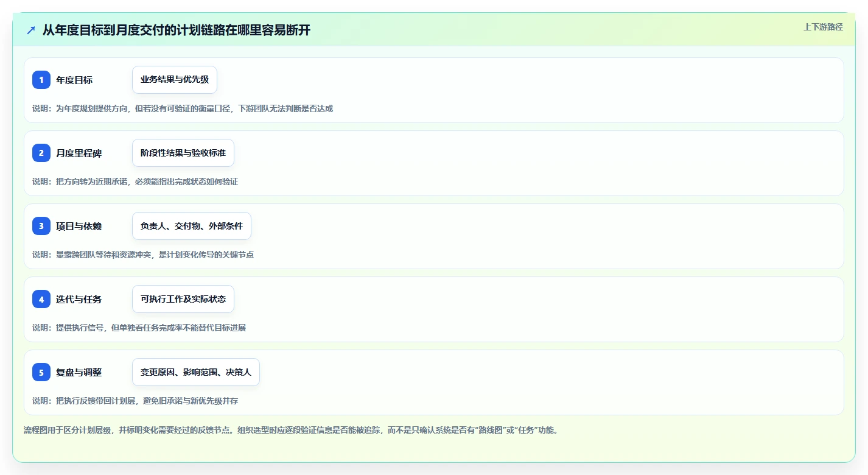Click the 月度里程碑 step label
The height and width of the screenshot is (475, 868).
79,153
